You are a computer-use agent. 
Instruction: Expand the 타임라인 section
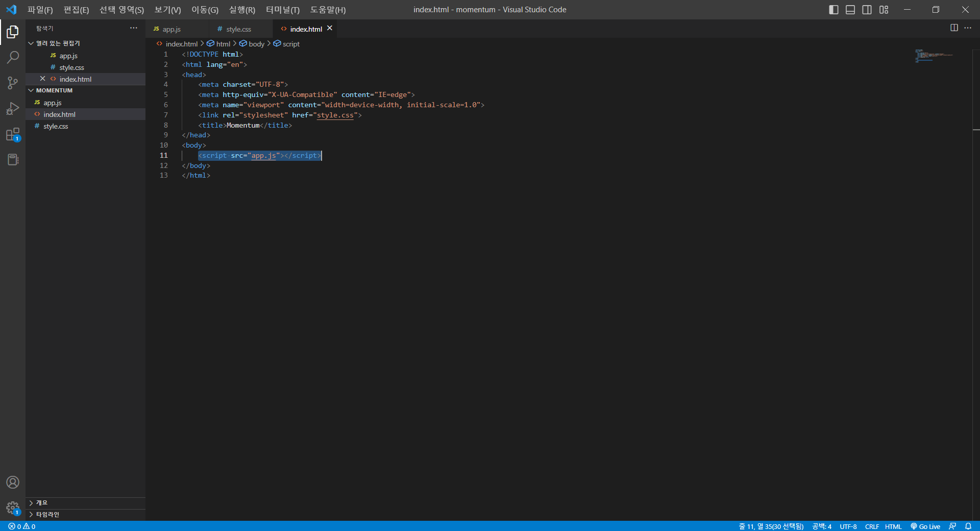pos(85,515)
